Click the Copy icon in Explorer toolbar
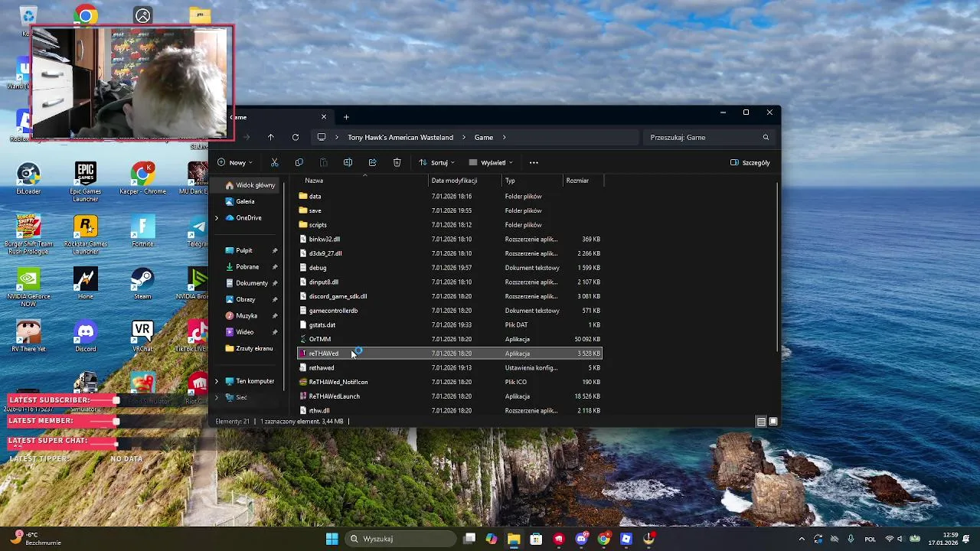The width and height of the screenshot is (980, 551). (x=299, y=162)
